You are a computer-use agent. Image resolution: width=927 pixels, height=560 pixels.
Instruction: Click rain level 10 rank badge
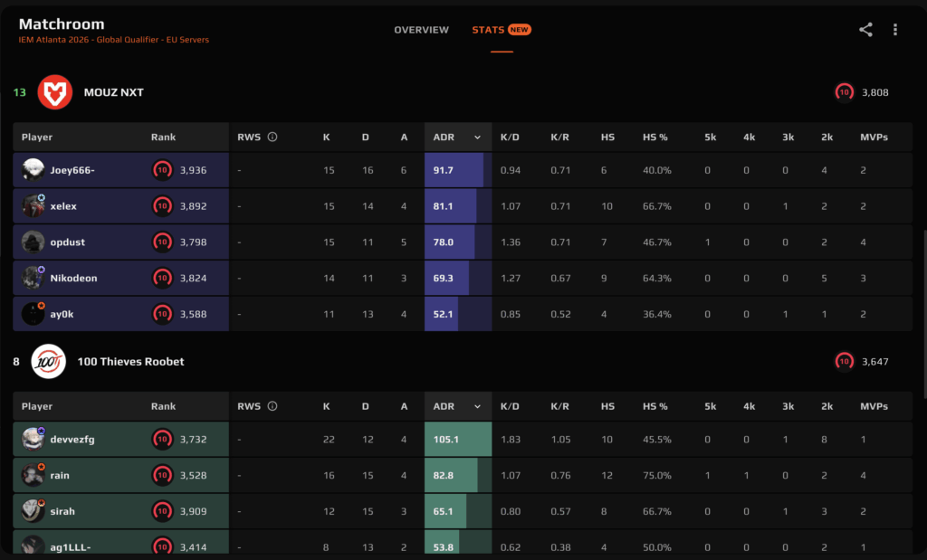click(163, 476)
